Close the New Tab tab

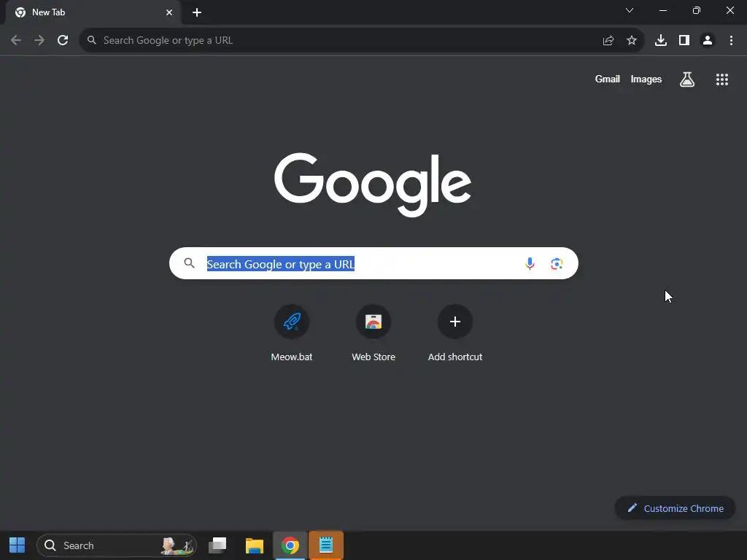coord(169,12)
